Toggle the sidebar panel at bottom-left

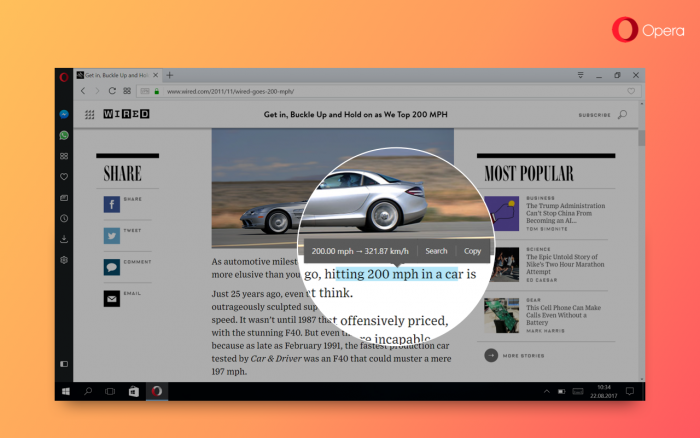64,364
